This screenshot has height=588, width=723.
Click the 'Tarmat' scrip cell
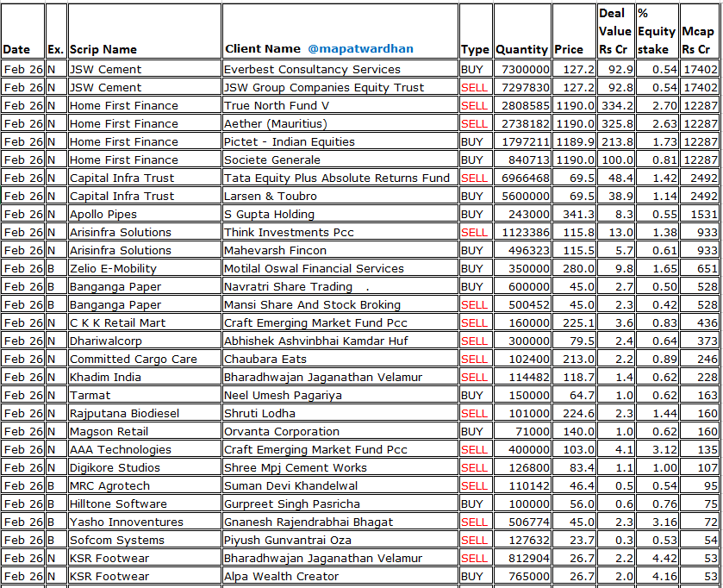[x=144, y=395]
